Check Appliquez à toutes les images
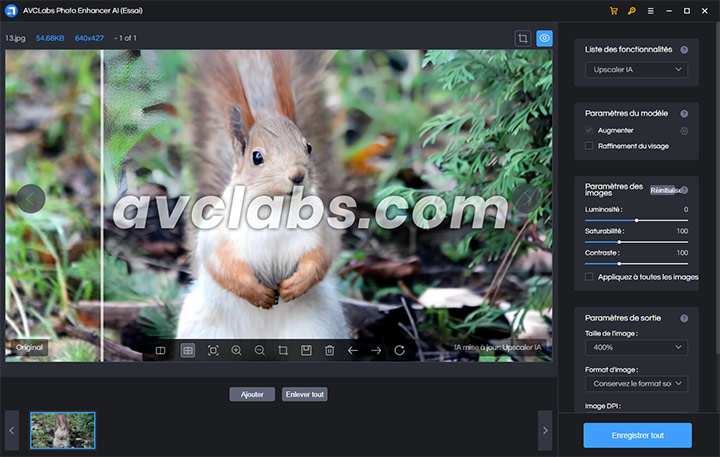Screen dimensions: 720x457 (589, 277)
